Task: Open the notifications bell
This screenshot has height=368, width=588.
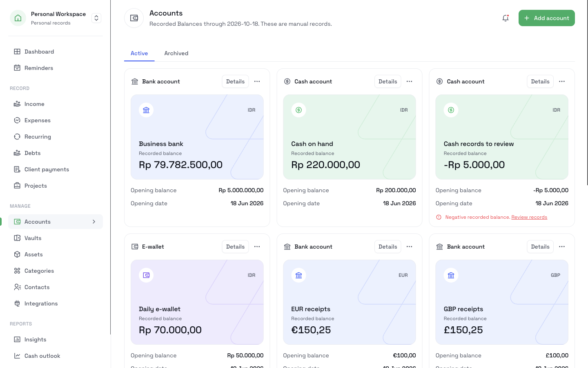Action: [506, 18]
